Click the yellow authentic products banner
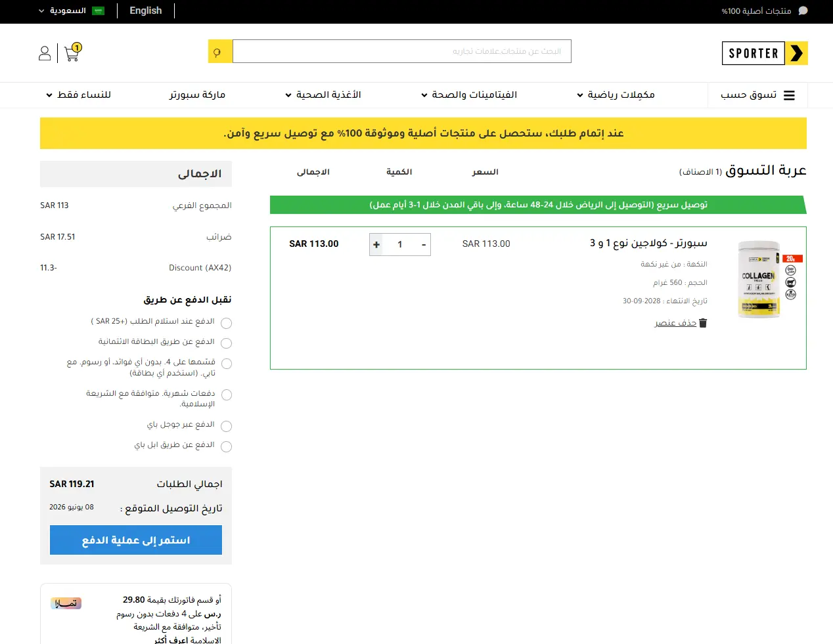This screenshot has width=833, height=644. pos(423,133)
